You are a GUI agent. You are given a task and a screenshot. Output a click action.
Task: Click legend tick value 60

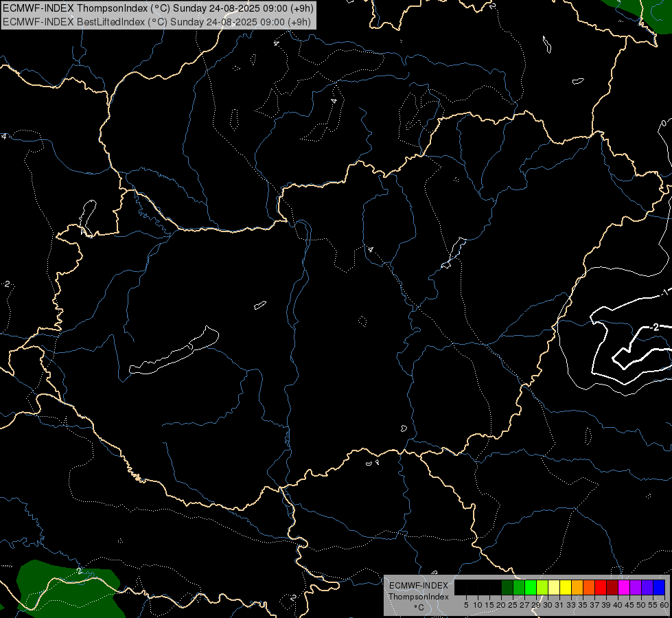(x=664, y=605)
